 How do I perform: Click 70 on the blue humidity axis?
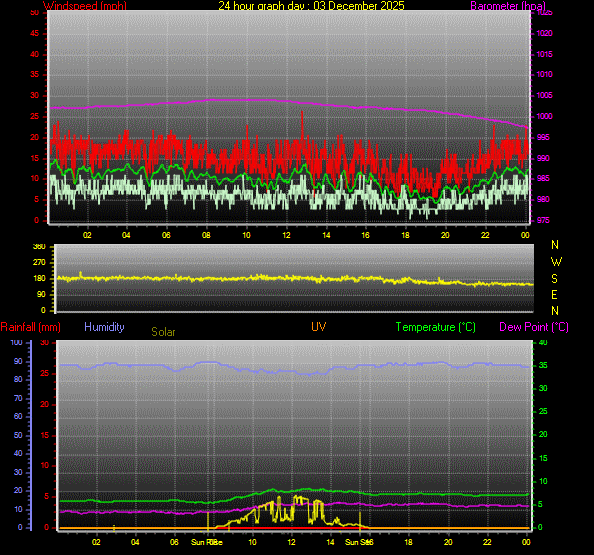[18, 398]
